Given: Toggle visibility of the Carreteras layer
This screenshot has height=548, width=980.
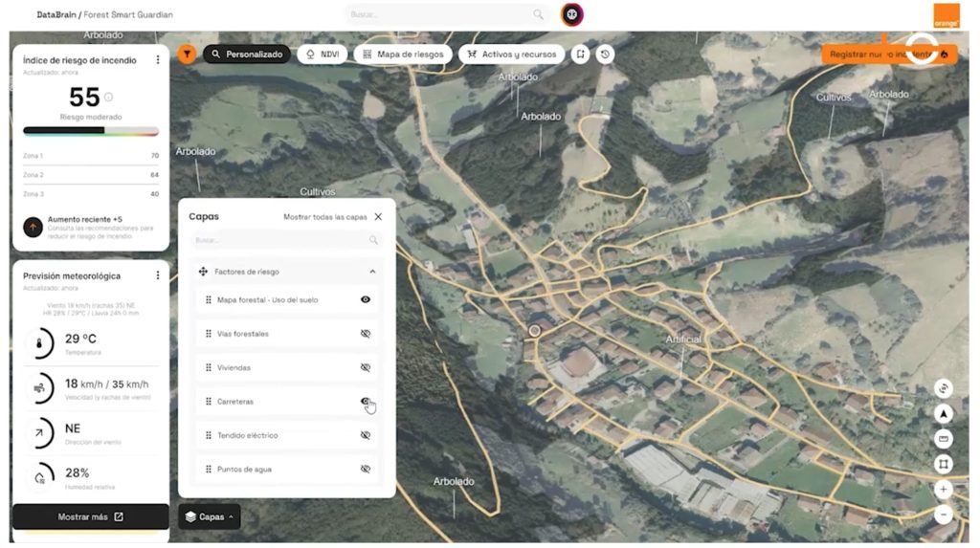Looking at the screenshot, I should 365,402.
